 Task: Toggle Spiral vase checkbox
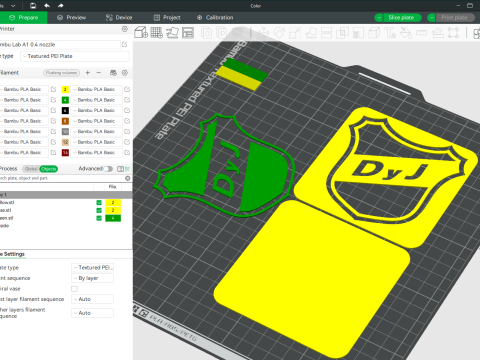74,289
